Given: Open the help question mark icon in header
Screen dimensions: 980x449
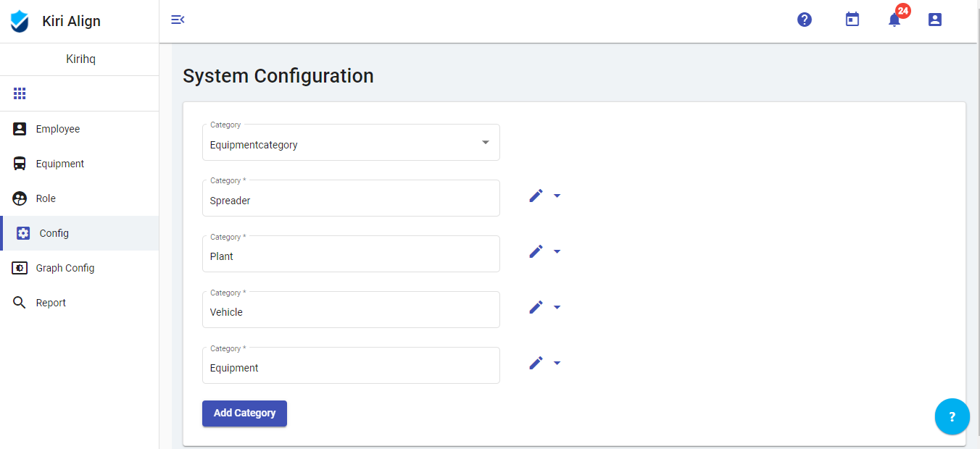Looking at the screenshot, I should pyautogui.click(x=805, y=20).
